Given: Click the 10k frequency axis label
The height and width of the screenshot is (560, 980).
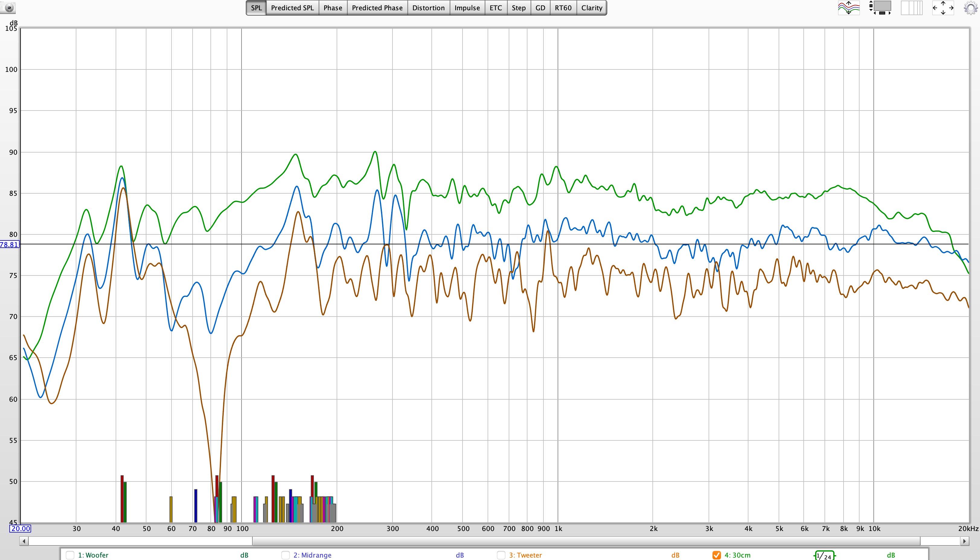Looking at the screenshot, I should pyautogui.click(x=874, y=529).
